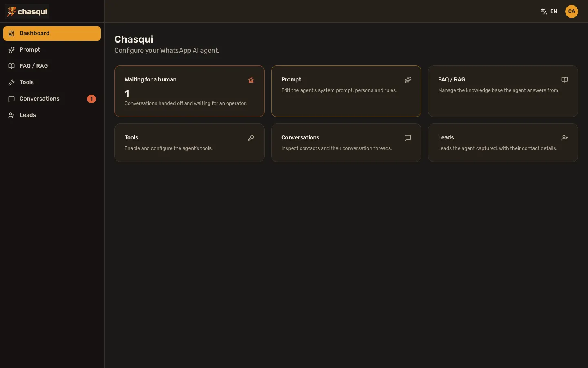Click the chat bubble icon on Conversations card
This screenshot has width=588, height=368.
pyautogui.click(x=408, y=138)
